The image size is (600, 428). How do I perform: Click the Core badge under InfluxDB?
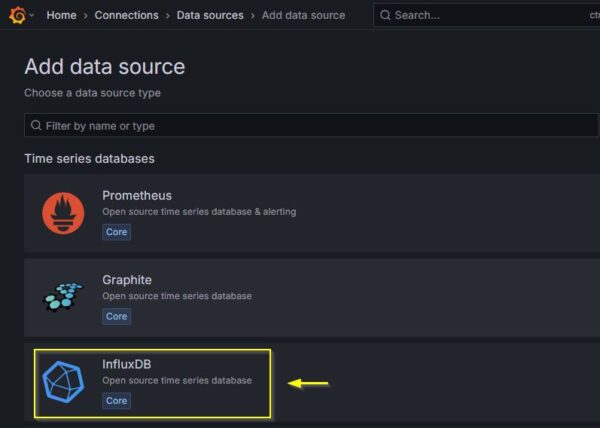tap(116, 400)
